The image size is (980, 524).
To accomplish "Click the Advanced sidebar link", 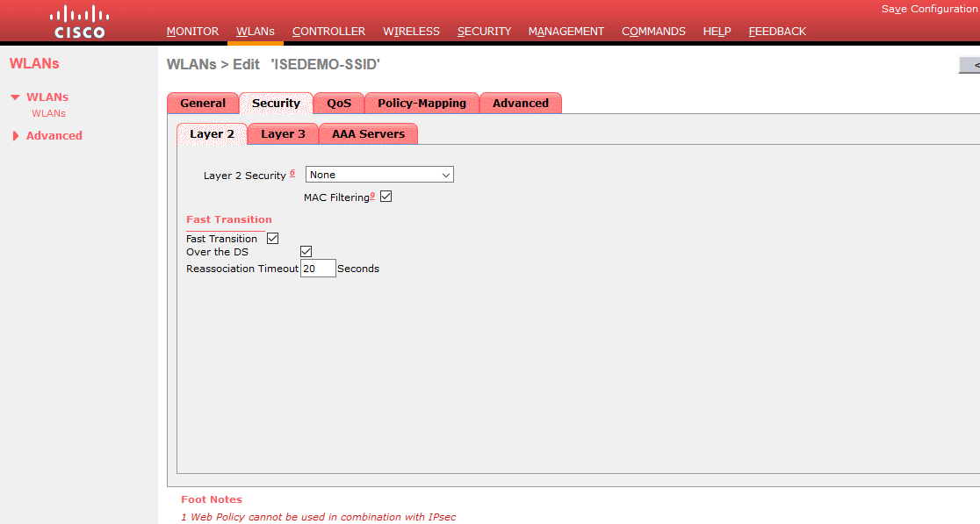I will click(x=54, y=135).
